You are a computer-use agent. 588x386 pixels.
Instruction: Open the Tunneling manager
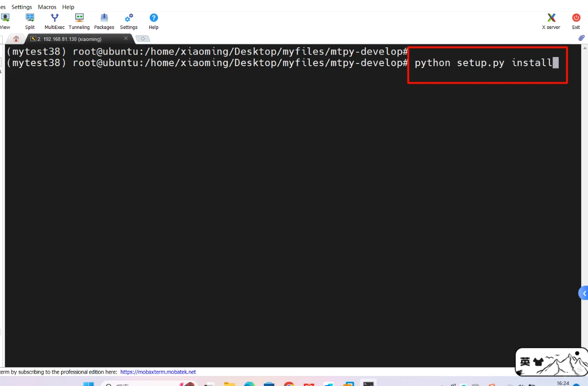(x=79, y=21)
